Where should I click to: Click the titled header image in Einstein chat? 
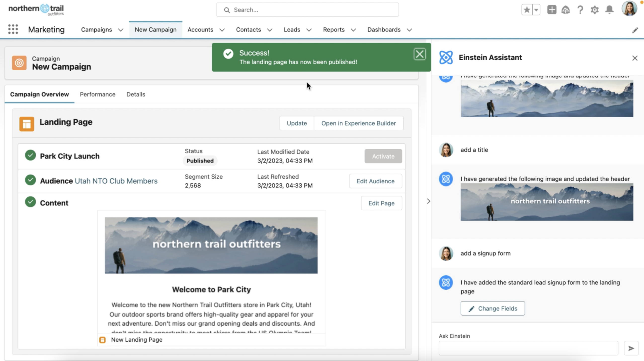tap(547, 202)
